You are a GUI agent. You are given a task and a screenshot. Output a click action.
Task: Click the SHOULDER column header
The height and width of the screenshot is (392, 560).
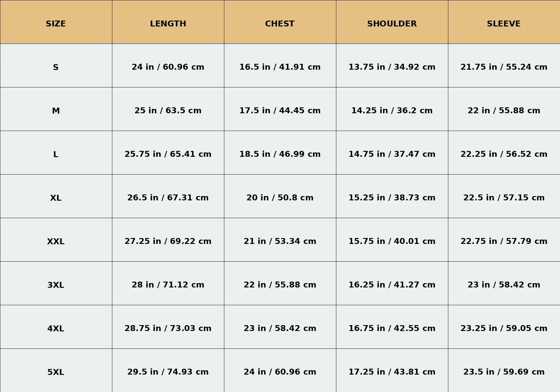(x=392, y=24)
